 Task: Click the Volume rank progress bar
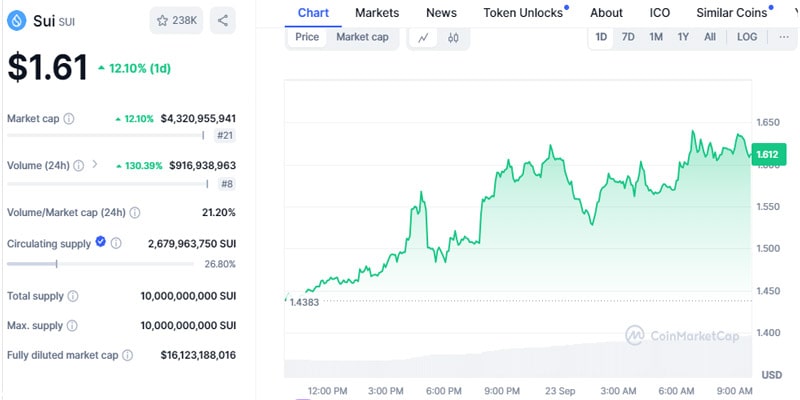(x=108, y=184)
